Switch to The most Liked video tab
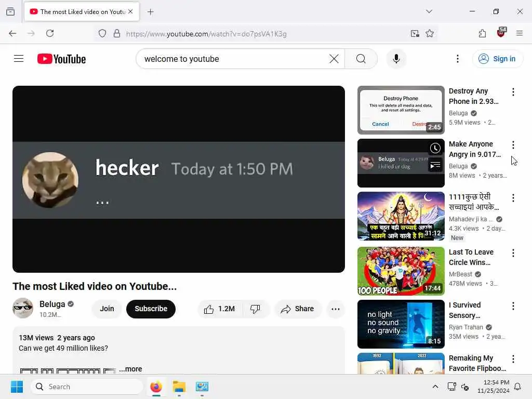 tap(82, 11)
